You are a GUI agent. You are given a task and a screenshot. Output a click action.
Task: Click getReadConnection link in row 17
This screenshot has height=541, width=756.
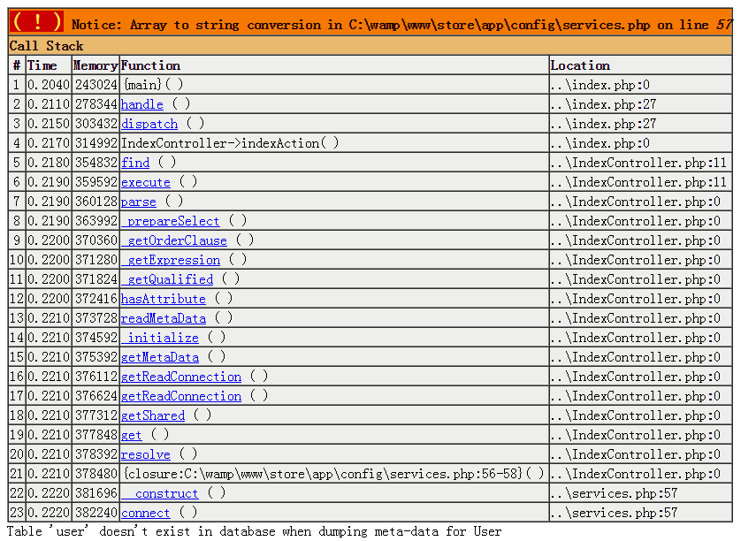180,396
